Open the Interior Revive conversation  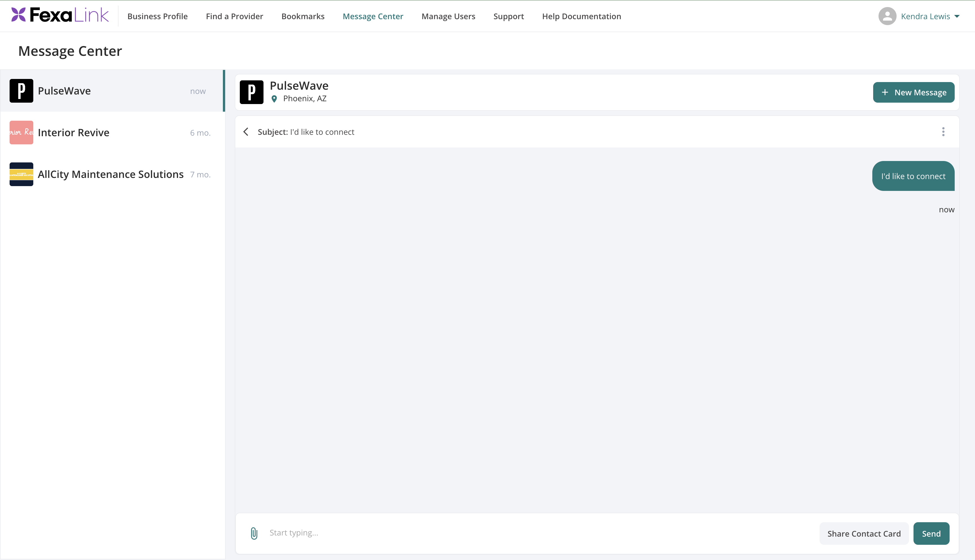point(112,133)
